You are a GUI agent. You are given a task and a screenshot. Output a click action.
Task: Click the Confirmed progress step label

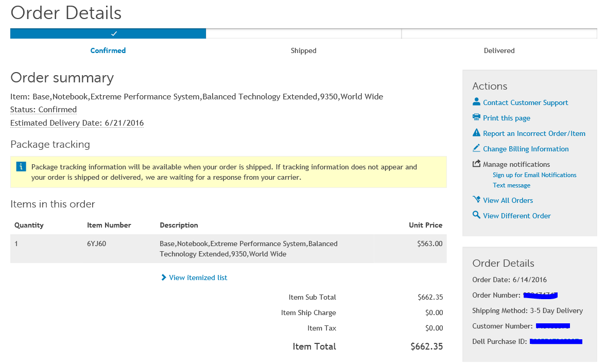click(108, 50)
